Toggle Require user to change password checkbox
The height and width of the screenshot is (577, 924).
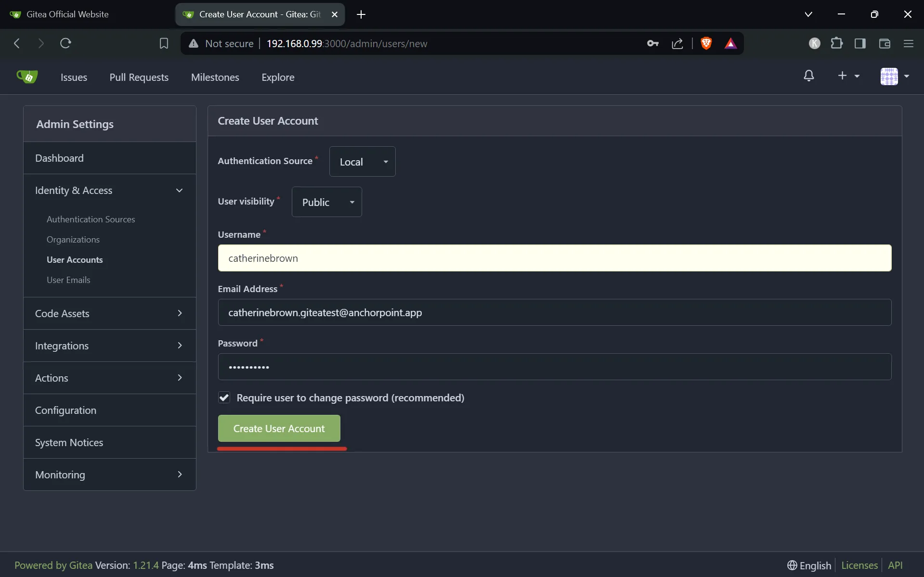[x=224, y=397]
